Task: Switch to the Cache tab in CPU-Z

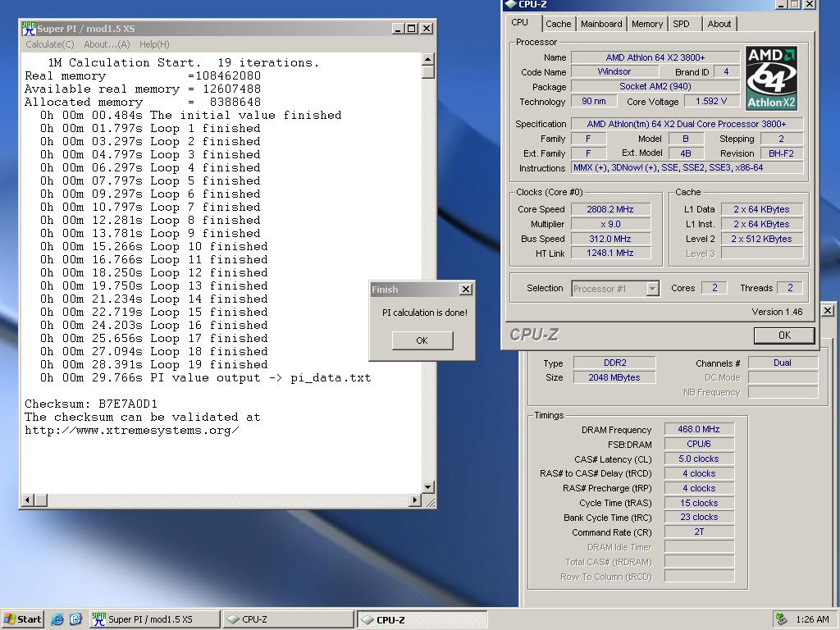Action: tap(558, 24)
